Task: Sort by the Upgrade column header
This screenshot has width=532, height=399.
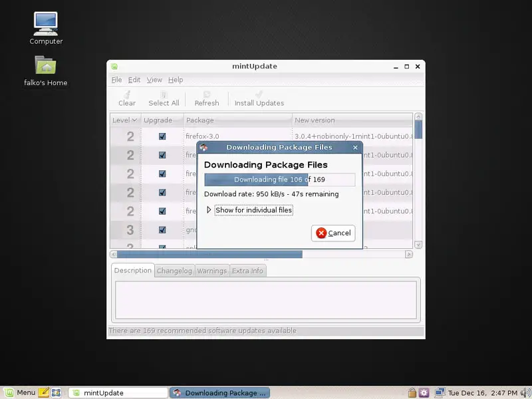Action: 162,120
